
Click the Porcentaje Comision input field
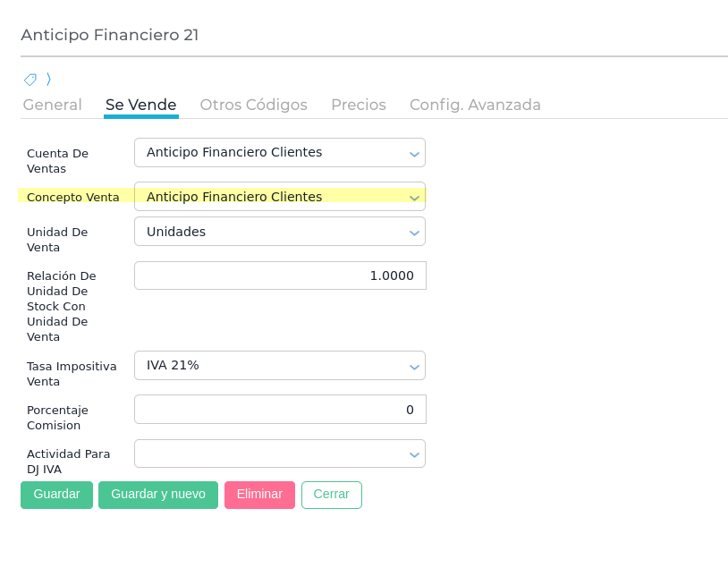tap(281, 410)
